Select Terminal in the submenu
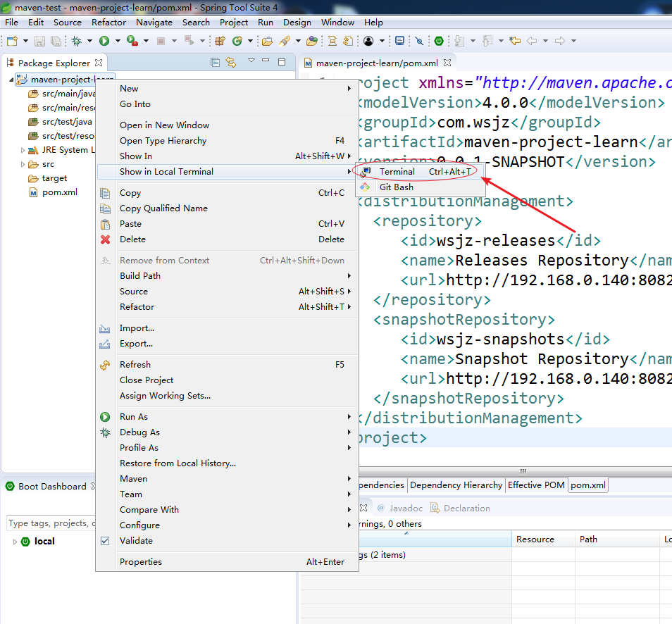The height and width of the screenshot is (624, 672). click(421, 172)
